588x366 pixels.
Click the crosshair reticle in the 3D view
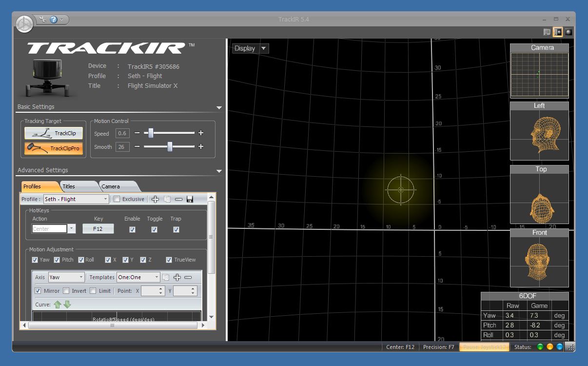(401, 190)
